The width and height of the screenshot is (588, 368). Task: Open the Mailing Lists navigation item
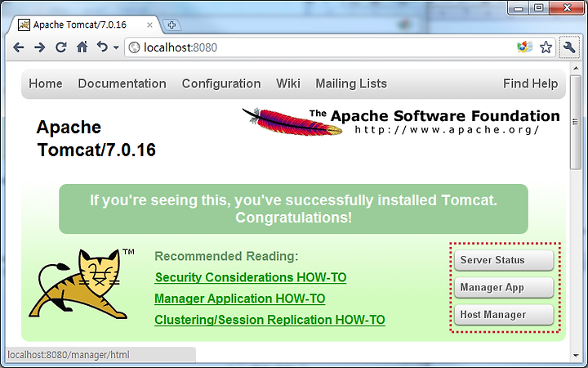[351, 83]
